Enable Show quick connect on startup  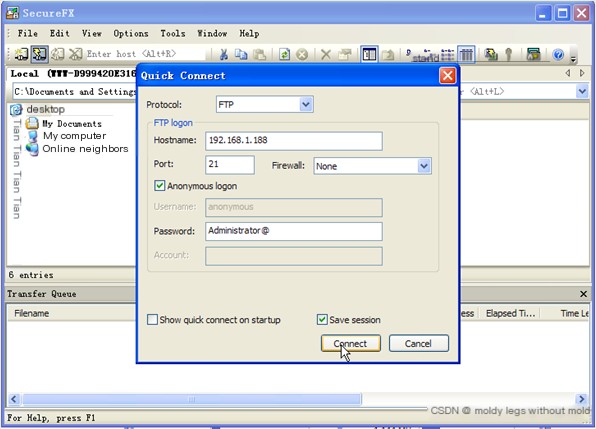[x=152, y=320]
